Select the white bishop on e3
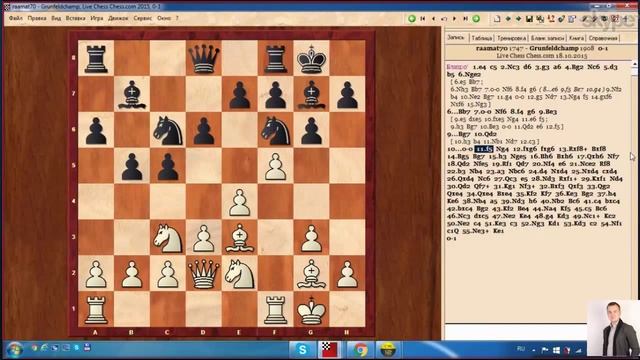Image resolution: width=640 pixels, height=360 pixels. (x=240, y=238)
